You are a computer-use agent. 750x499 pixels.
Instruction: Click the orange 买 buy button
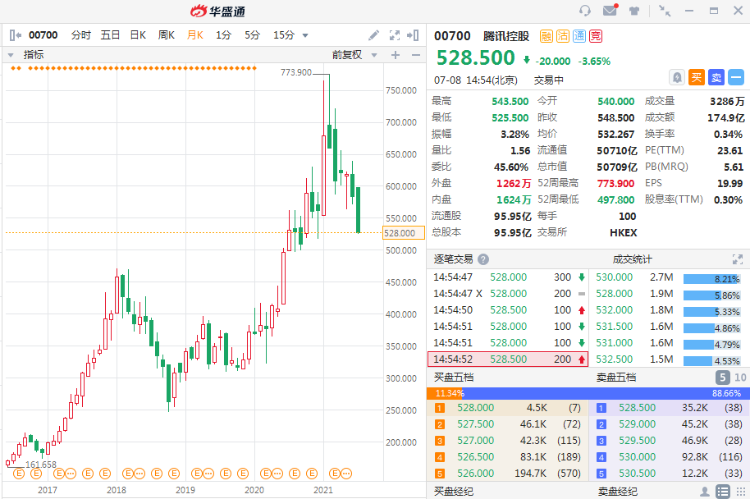pos(696,77)
